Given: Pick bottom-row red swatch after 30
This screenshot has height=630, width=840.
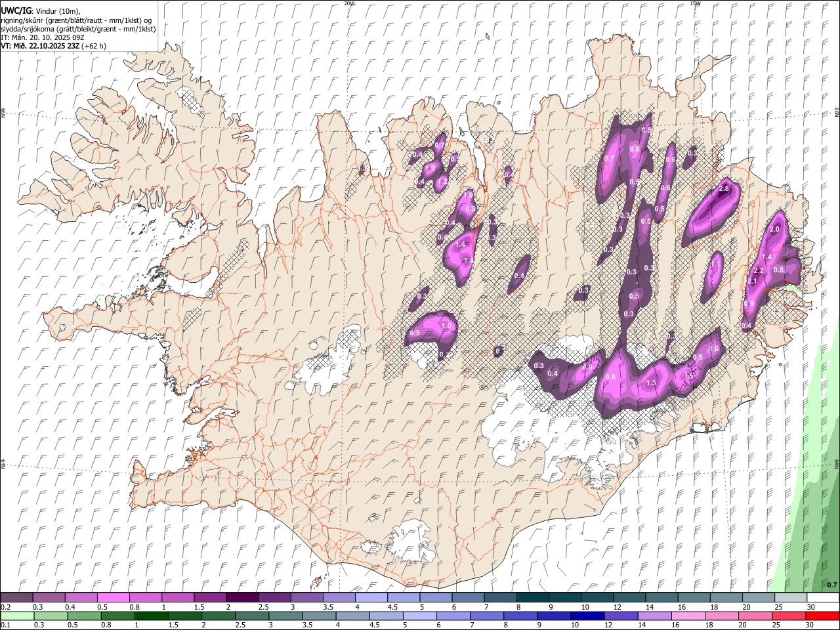Looking at the screenshot, I should click(822, 616).
